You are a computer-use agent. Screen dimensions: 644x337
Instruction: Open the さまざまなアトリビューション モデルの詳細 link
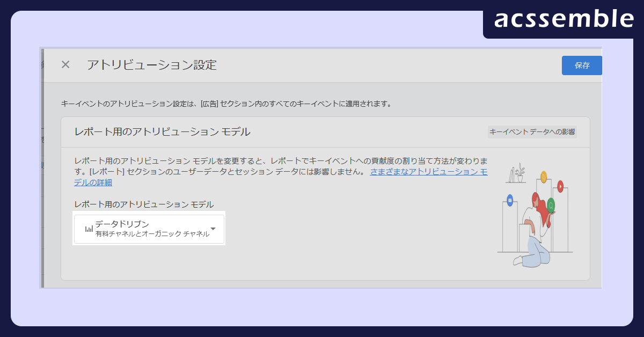pos(428,172)
